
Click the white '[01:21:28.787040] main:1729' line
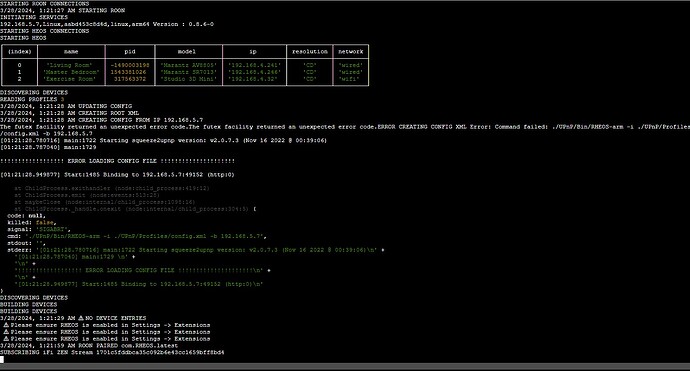click(x=48, y=147)
